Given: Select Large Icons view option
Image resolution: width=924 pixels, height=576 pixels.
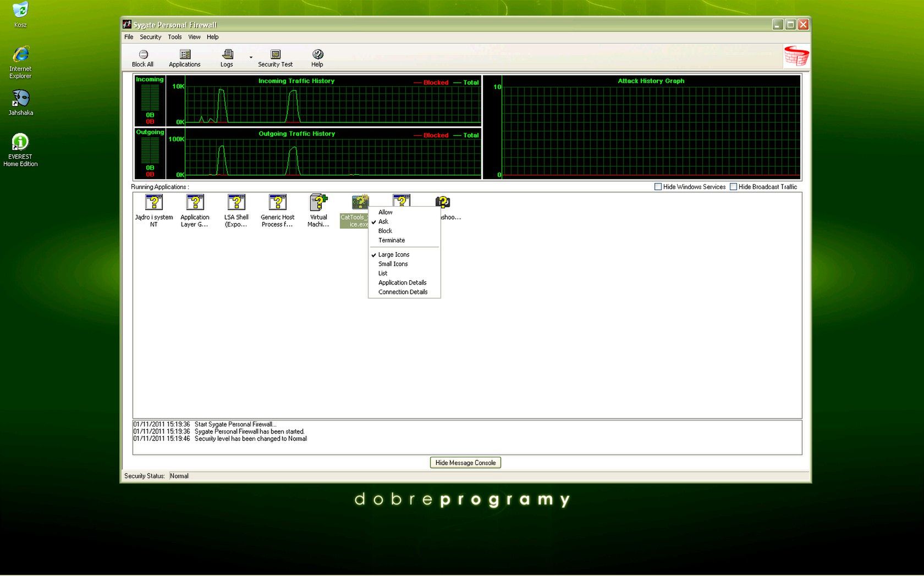Looking at the screenshot, I should click(404, 254).
